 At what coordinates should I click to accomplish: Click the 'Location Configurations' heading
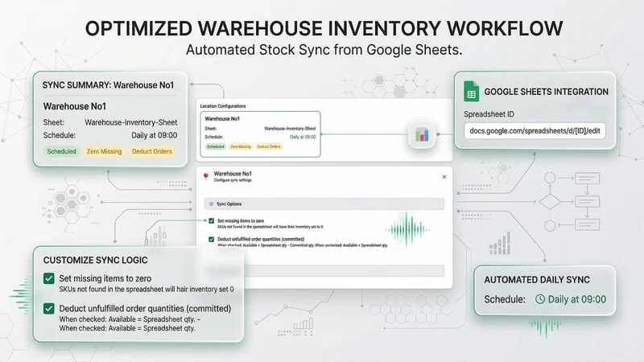(x=223, y=106)
